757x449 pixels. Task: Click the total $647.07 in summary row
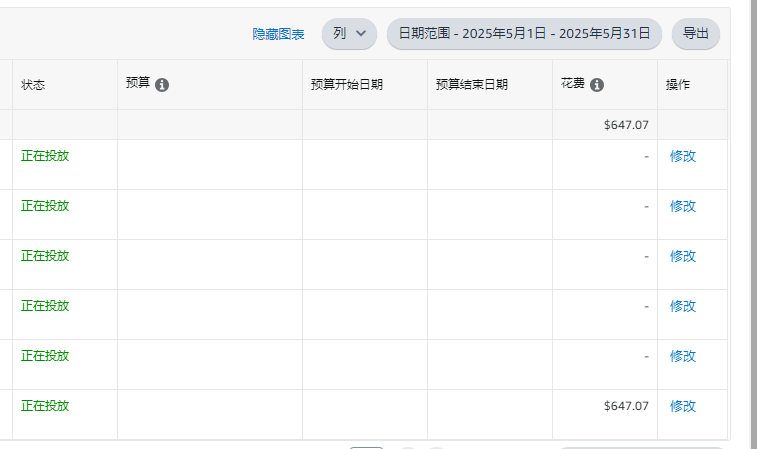pos(626,125)
